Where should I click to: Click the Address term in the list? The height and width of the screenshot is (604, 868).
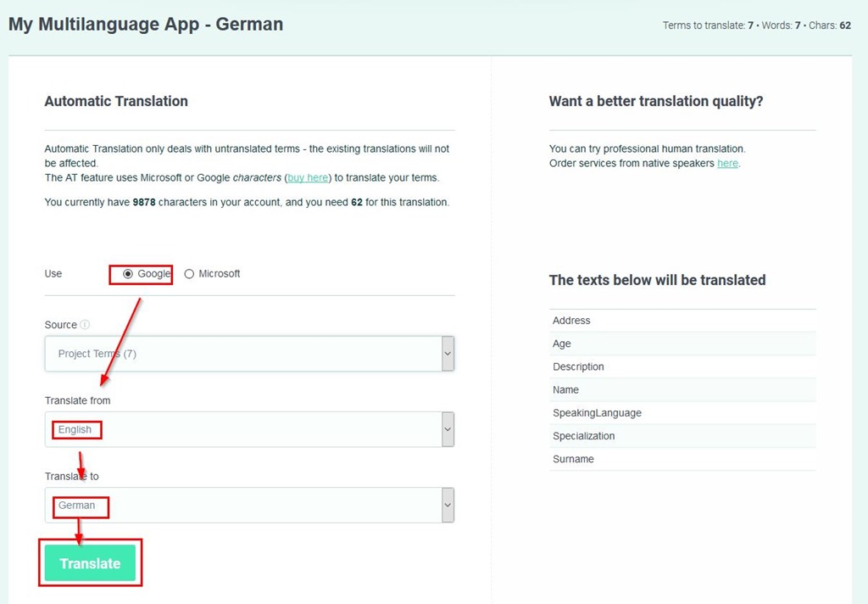tap(571, 321)
